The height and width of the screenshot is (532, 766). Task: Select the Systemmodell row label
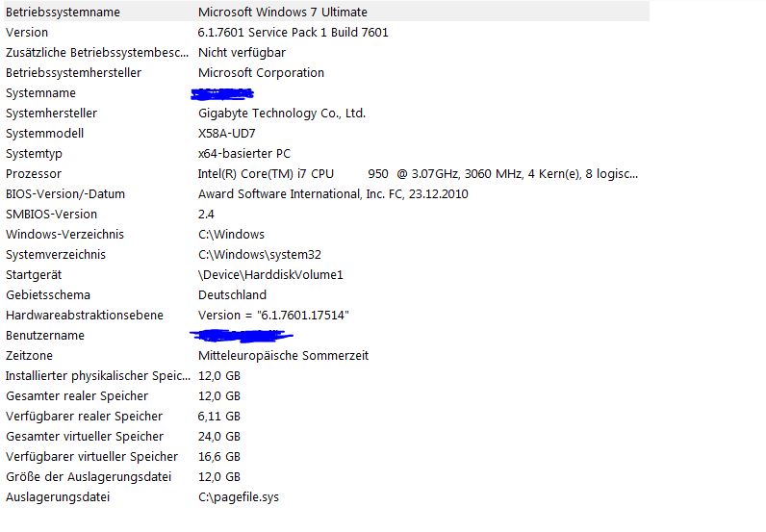coord(44,134)
